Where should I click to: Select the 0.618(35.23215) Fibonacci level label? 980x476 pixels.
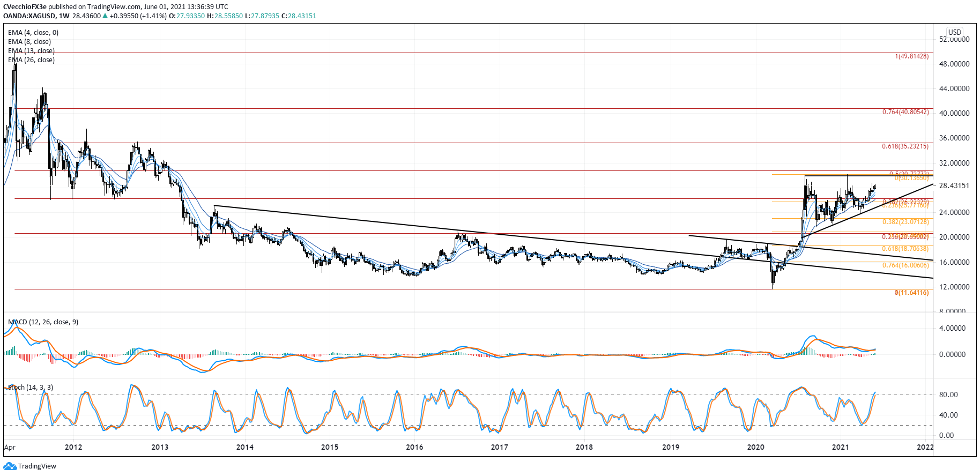(x=905, y=146)
